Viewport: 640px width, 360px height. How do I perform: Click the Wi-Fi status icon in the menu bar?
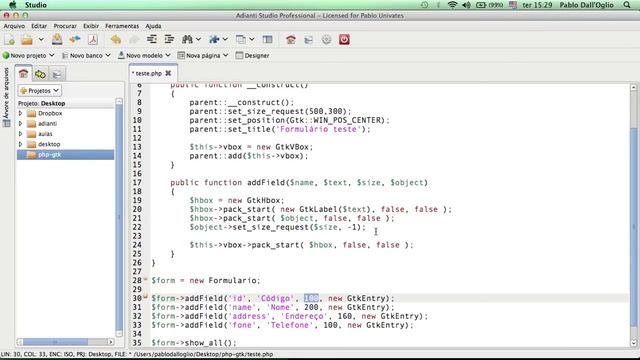(452, 5)
